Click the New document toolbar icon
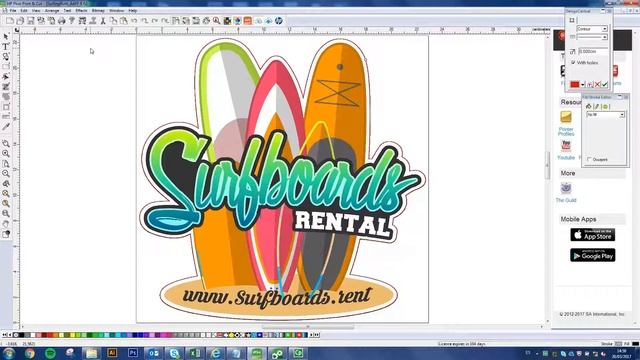Image resolution: width=640 pixels, height=360 pixels. 10,21
